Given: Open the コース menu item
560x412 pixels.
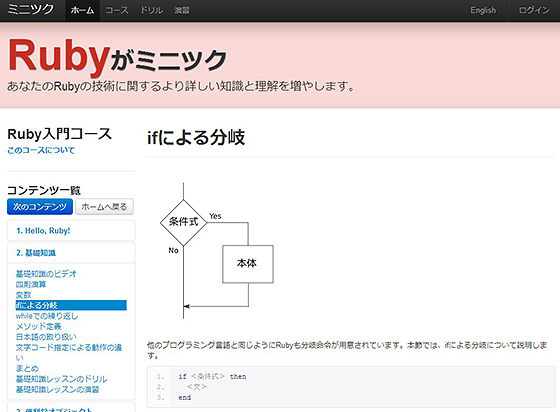Looking at the screenshot, I should [117, 10].
